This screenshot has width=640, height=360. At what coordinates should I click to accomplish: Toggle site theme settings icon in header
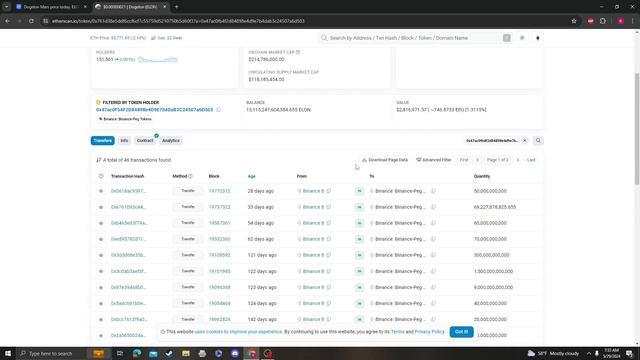point(522,38)
